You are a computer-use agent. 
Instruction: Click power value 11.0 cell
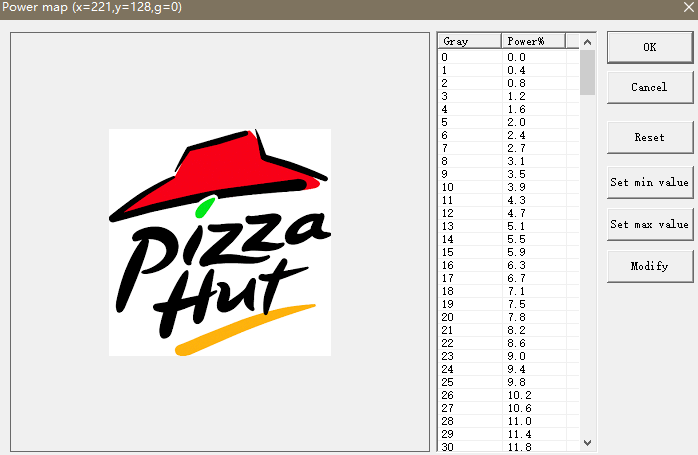pos(534,421)
